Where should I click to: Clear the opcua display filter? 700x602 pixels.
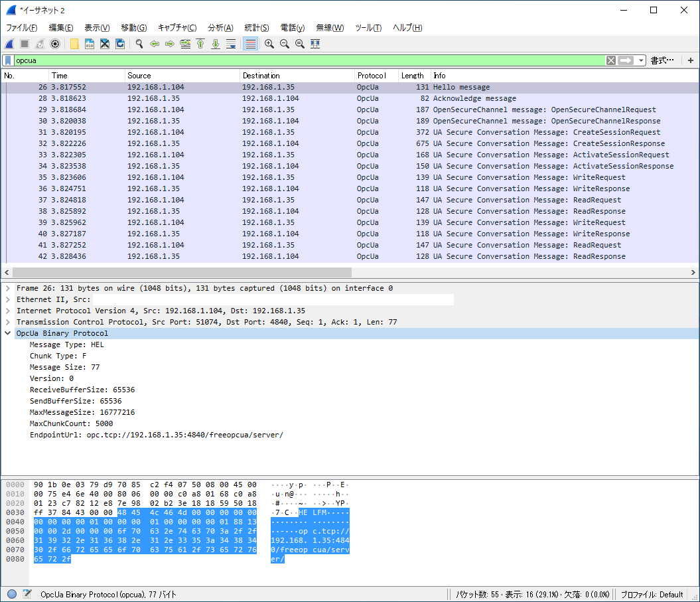click(x=610, y=60)
